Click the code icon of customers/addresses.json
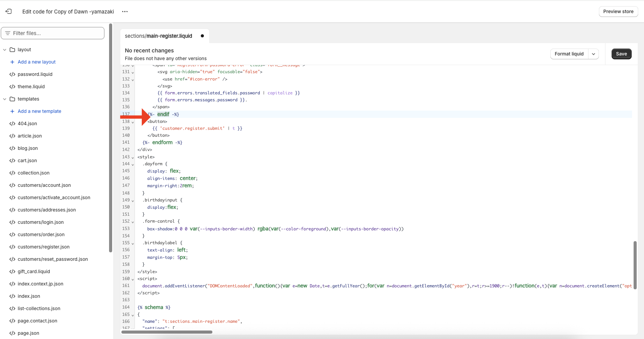Screen dimensions: 644x339 [12, 210]
